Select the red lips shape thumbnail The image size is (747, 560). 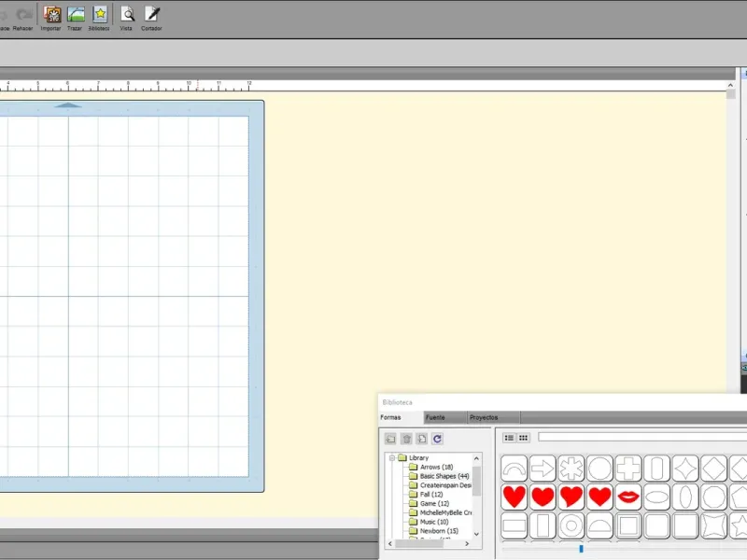tap(628, 497)
